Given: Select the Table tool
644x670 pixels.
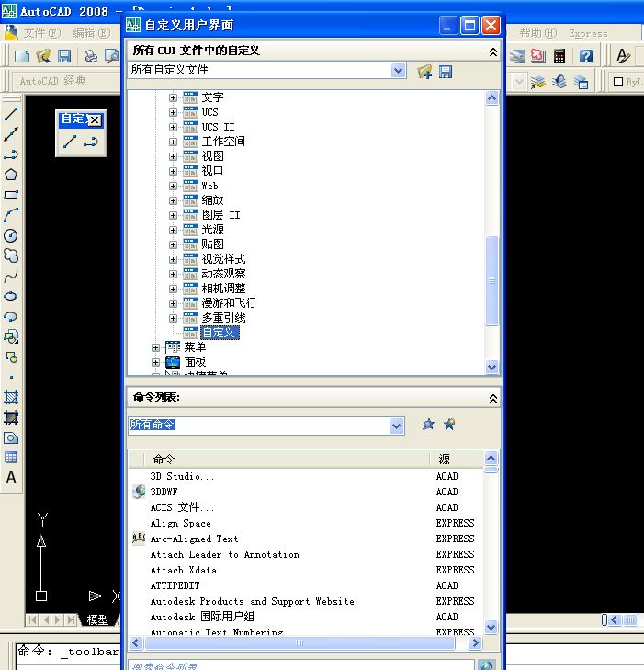Looking at the screenshot, I should [x=11, y=458].
